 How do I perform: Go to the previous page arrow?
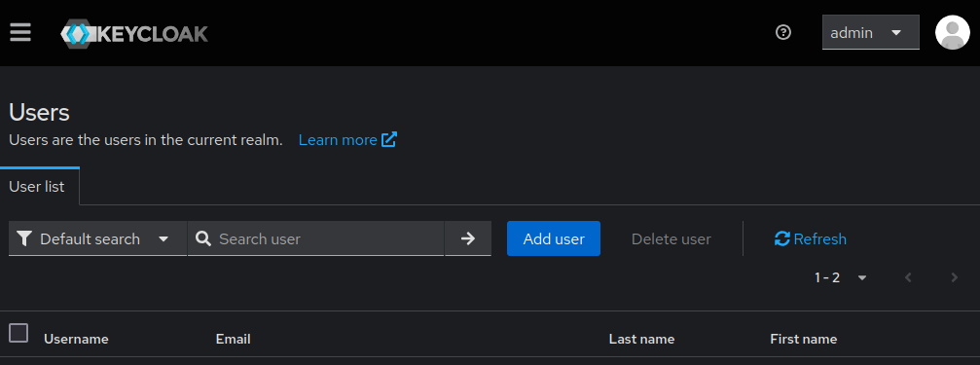pos(908,277)
